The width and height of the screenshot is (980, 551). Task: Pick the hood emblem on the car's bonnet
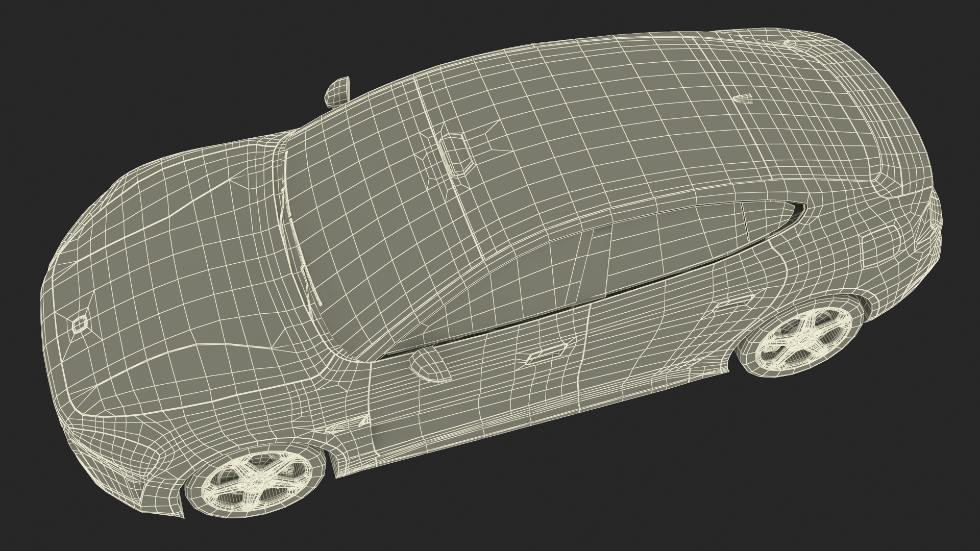tap(79, 324)
